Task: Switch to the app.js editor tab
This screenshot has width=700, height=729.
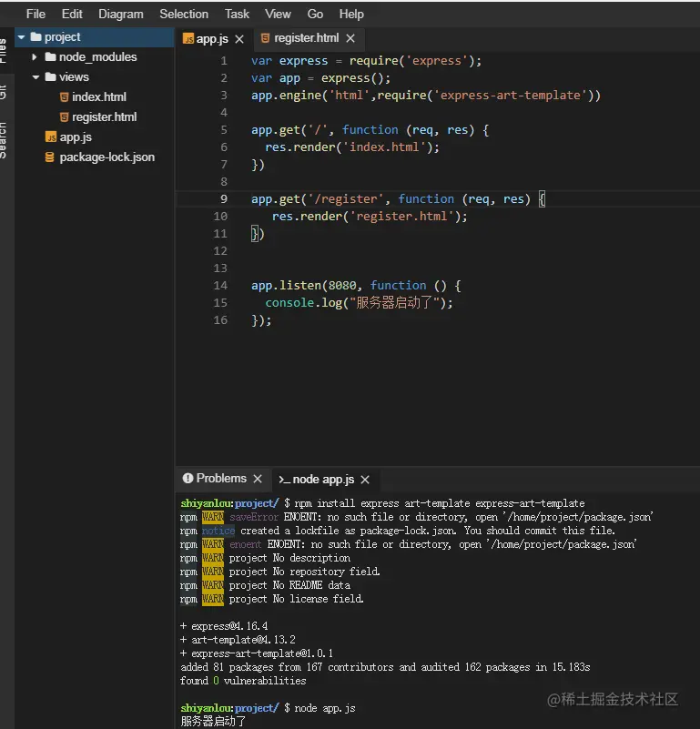Action: [x=212, y=38]
